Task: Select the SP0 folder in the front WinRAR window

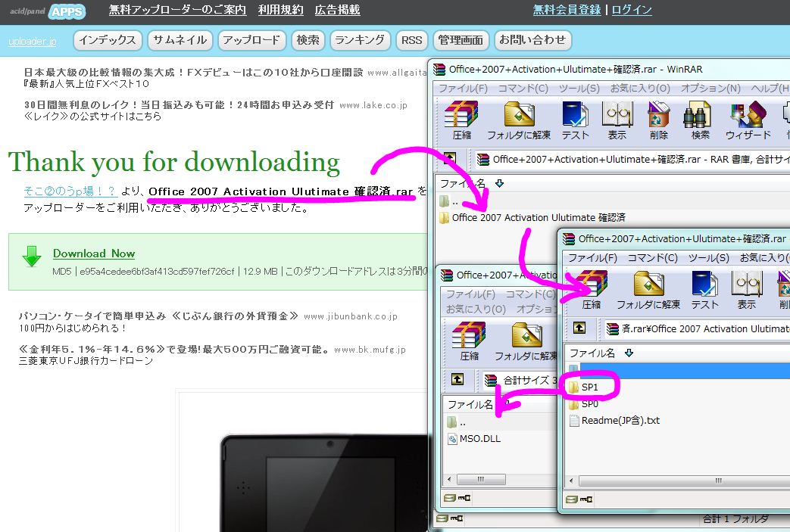Action: click(x=583, y=403)
